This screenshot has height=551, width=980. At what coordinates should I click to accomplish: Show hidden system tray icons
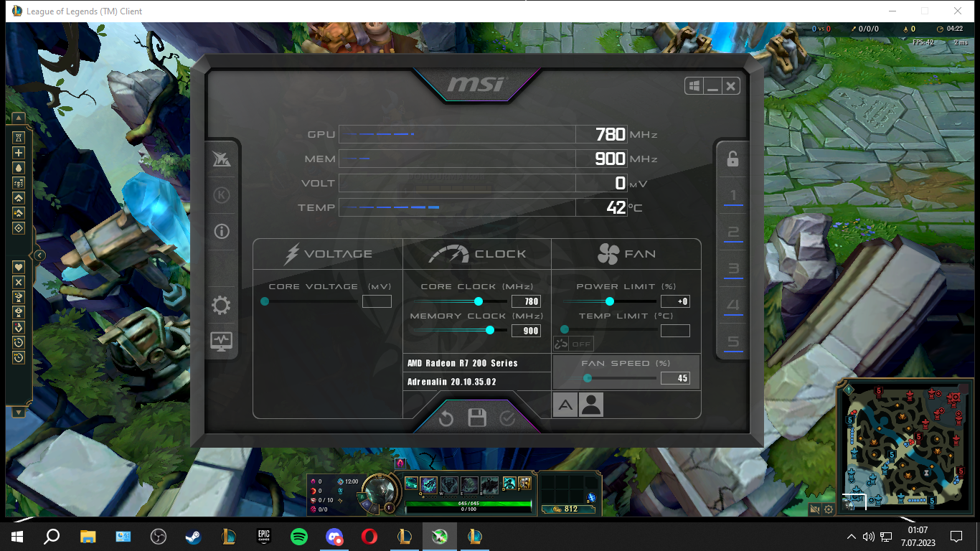coord(852,536)
